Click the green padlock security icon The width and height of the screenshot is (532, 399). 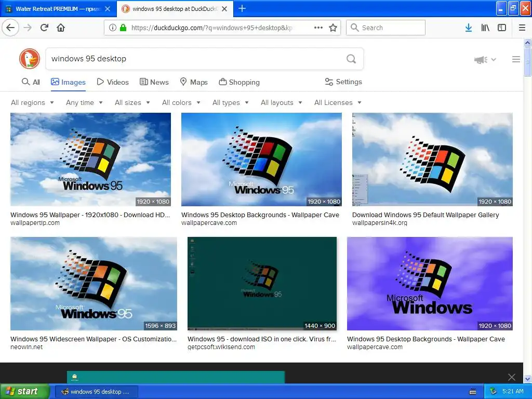[123, 28]
